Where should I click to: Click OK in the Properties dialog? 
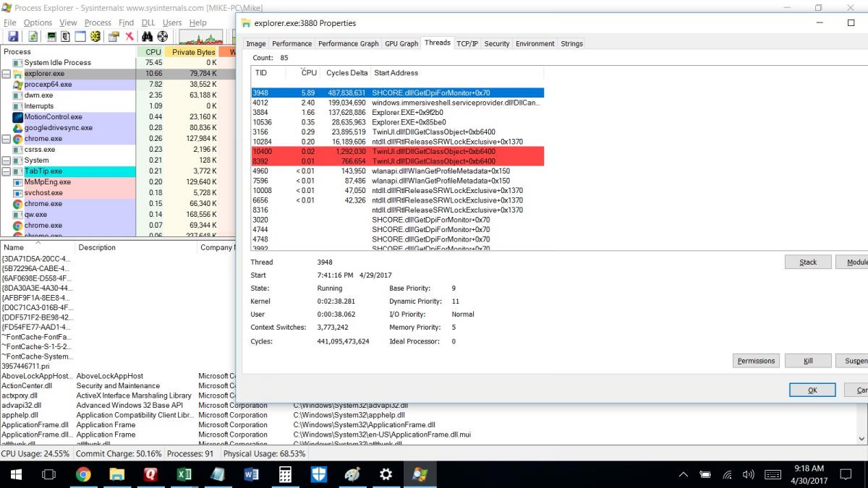[x=812, y=390]
